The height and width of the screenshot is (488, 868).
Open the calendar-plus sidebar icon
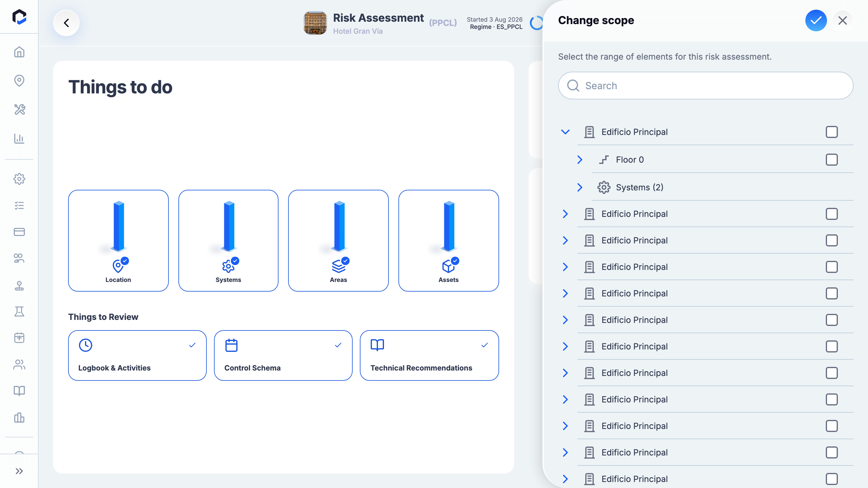[19, 338]
